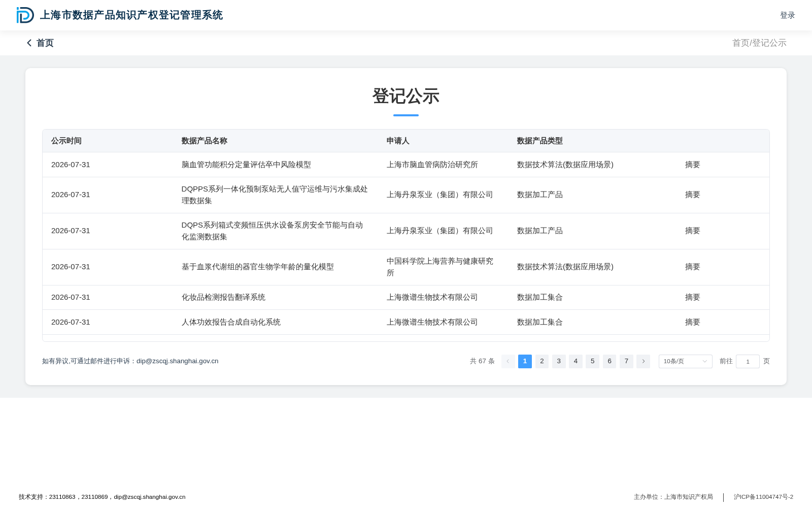This screenshot has height=508, width=812.
Task: Select pagination page 6
Action: (610, 361)
